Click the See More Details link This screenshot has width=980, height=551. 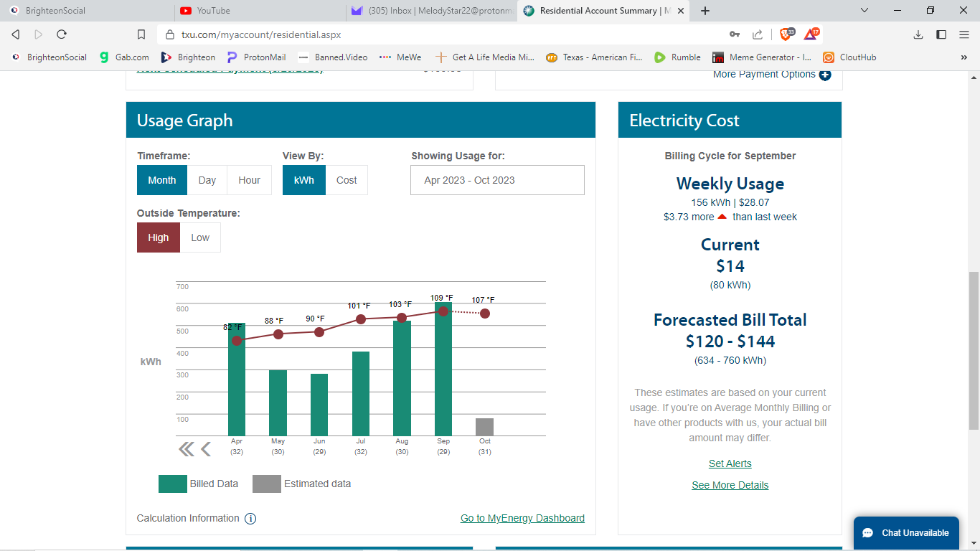[x=730, y=485]
